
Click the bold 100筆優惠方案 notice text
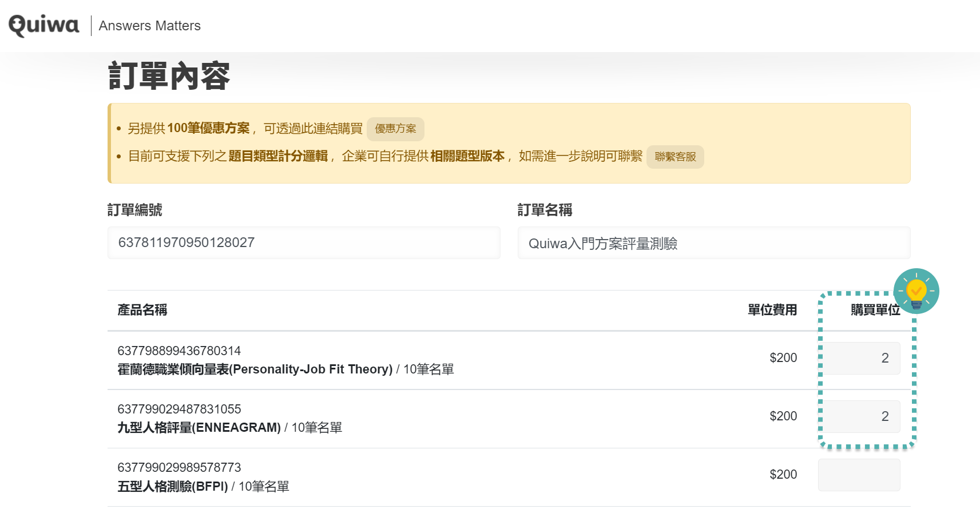point(208,128)
